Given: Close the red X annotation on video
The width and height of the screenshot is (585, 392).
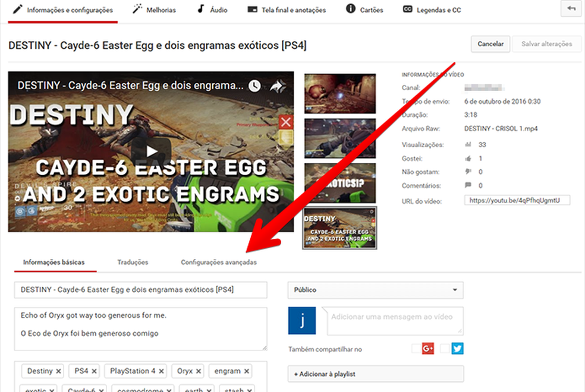Looking at the screenshot, I should 286,122.
